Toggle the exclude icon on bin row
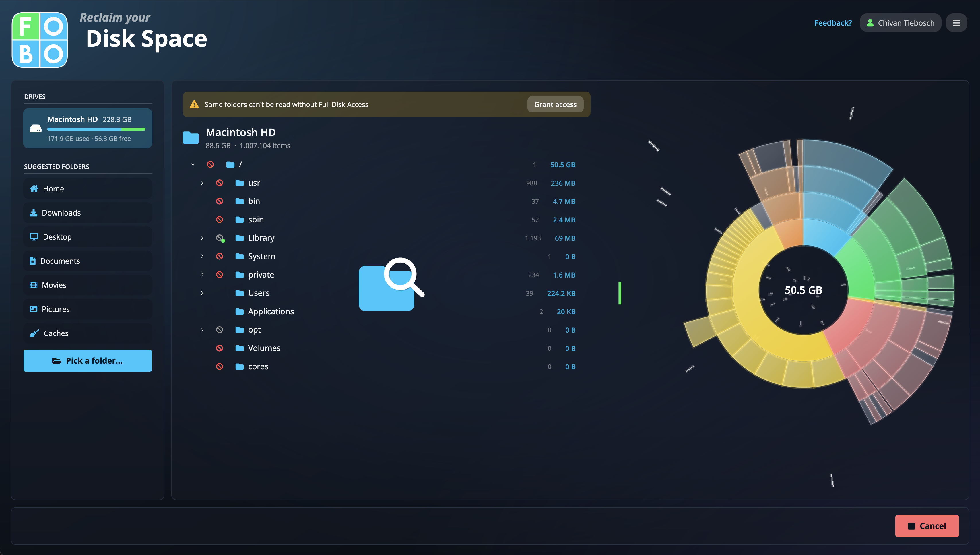 pyautogui.click(x=220, y=201)
